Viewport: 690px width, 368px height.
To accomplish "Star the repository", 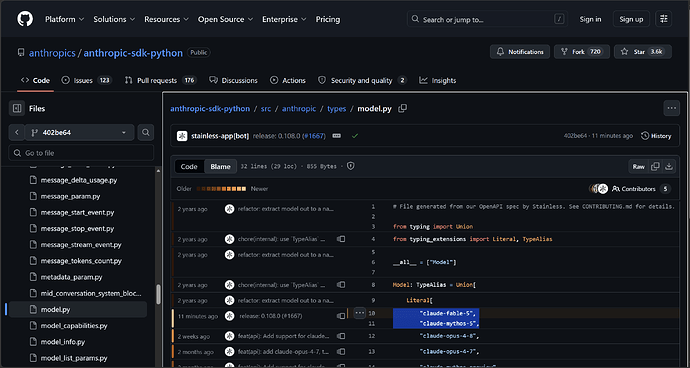I will (643, 52).
